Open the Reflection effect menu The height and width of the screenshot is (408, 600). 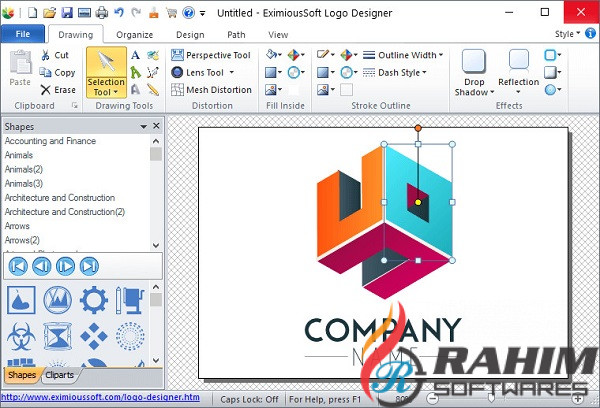518,72
